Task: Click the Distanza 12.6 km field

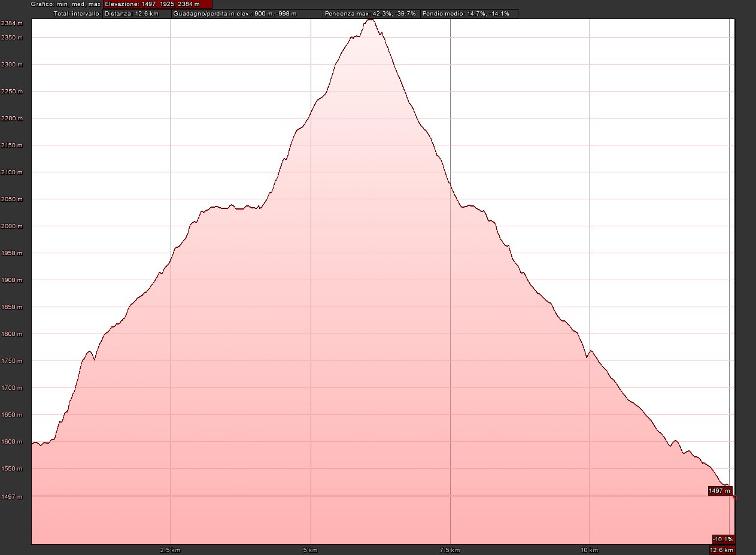Action: (x=136, y=13)
